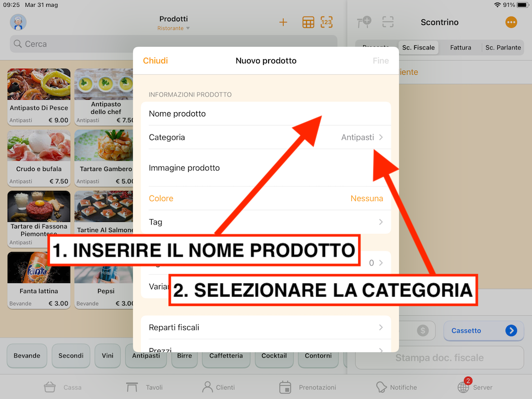The image size is (532, 399).
Task: Open Tavoli table icon in bottom bar
Action: pyautogui.click(x=131, y=387)
